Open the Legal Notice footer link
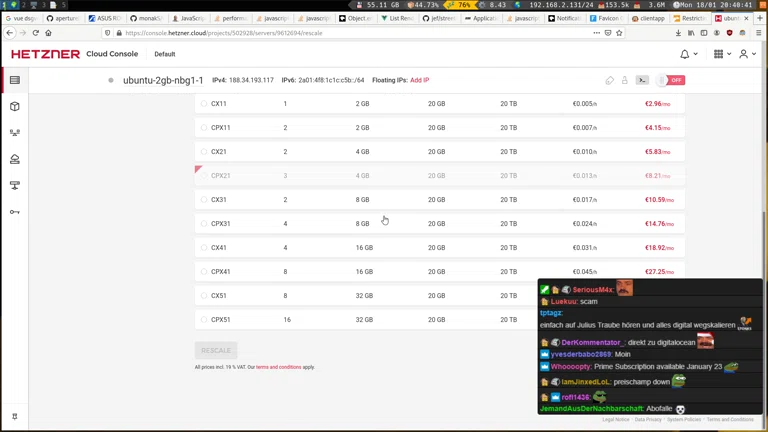The image size is (768, 432). (616, 420)
